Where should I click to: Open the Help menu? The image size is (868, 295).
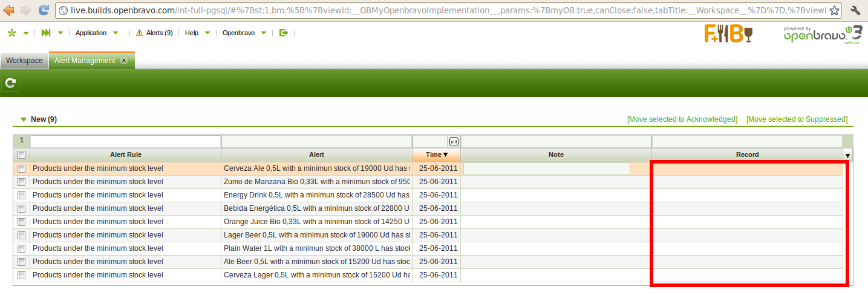coord(192,33)
